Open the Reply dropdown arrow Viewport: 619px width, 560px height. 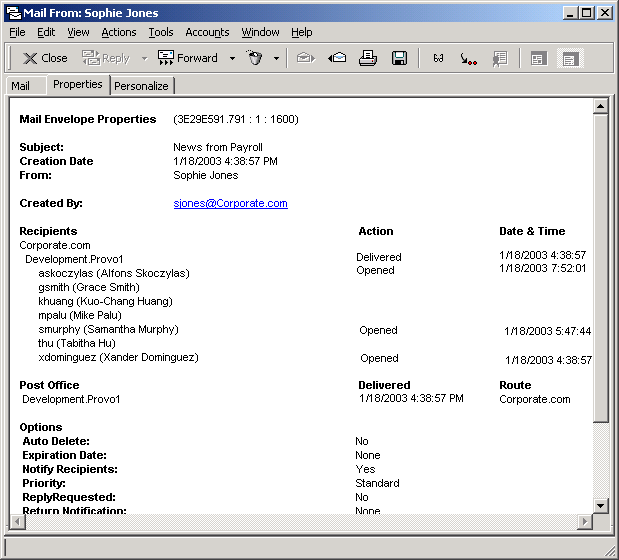click(144, 58)
